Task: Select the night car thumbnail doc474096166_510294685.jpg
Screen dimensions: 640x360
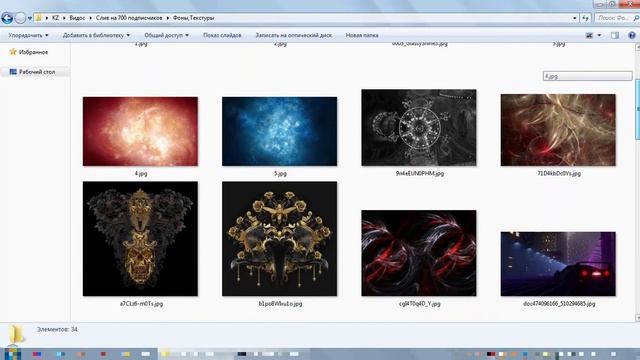Action: 558,264
